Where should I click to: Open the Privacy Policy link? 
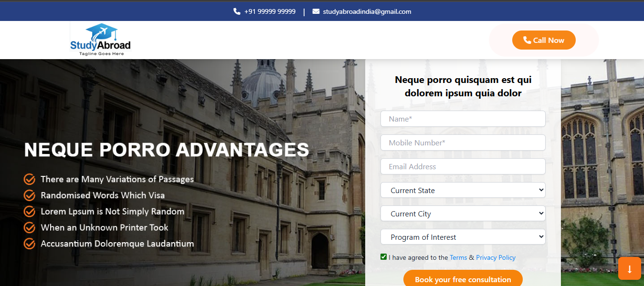496,257
